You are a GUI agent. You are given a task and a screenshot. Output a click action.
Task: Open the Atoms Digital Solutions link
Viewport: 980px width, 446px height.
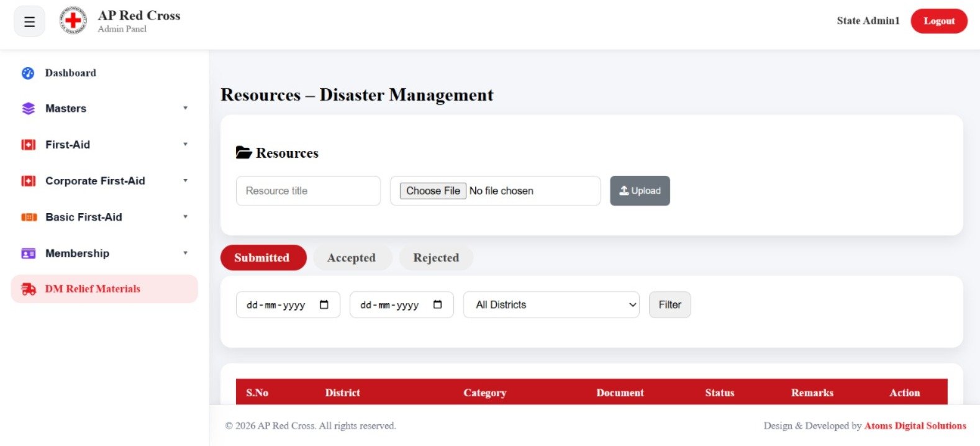point(915,426)
